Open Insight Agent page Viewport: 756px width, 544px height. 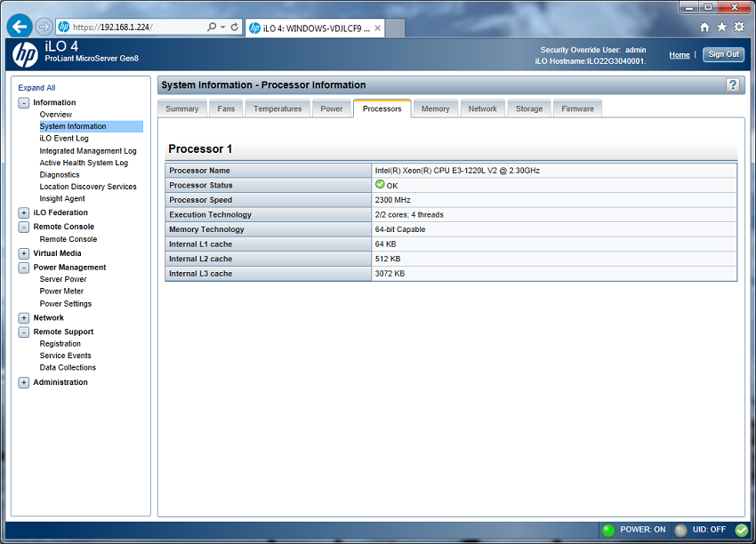(x=62, y=198)
